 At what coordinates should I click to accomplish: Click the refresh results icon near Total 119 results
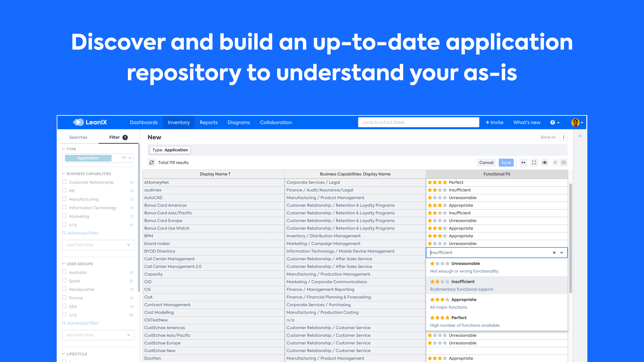pos(151,162)
